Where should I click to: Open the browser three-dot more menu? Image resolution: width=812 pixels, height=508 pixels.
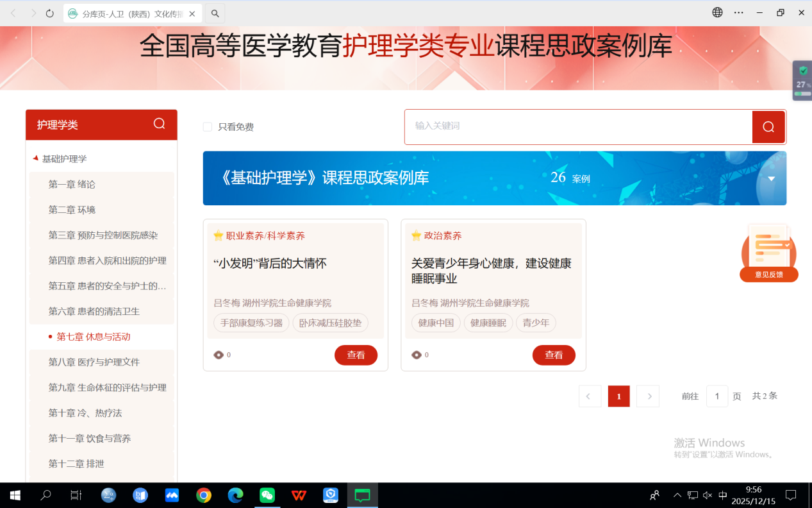click(739, 13)
